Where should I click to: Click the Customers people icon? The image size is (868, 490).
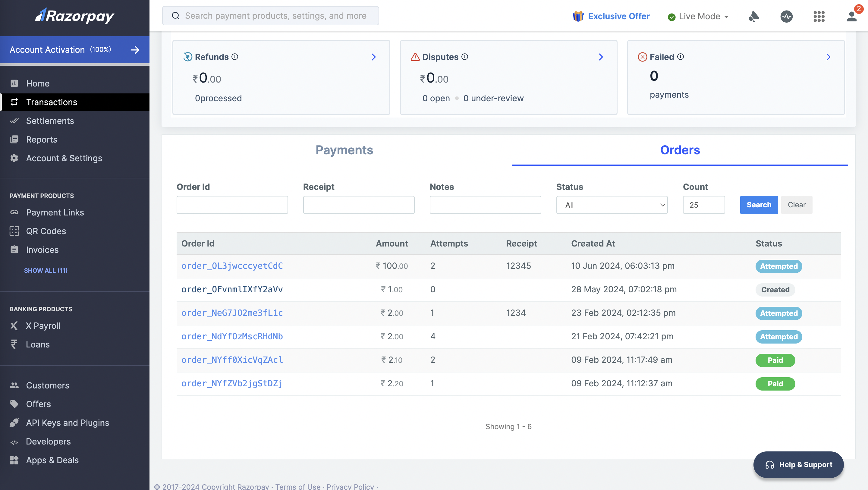tap(14, 385)
